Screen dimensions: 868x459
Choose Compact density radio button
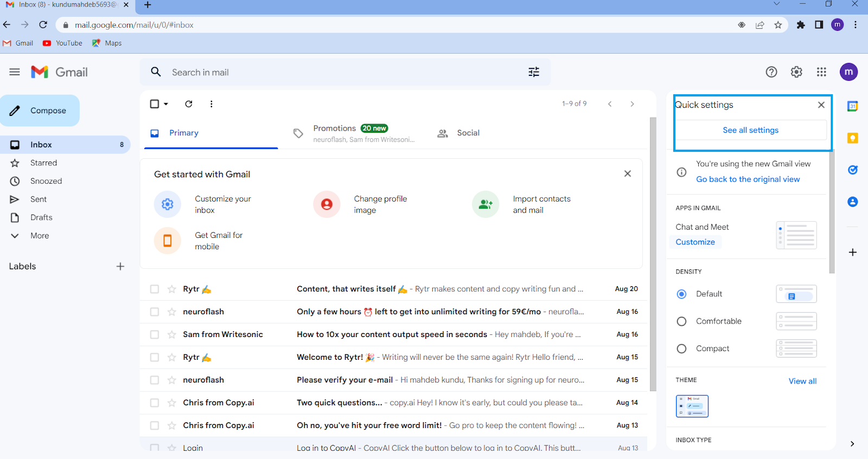pos(682,349)
